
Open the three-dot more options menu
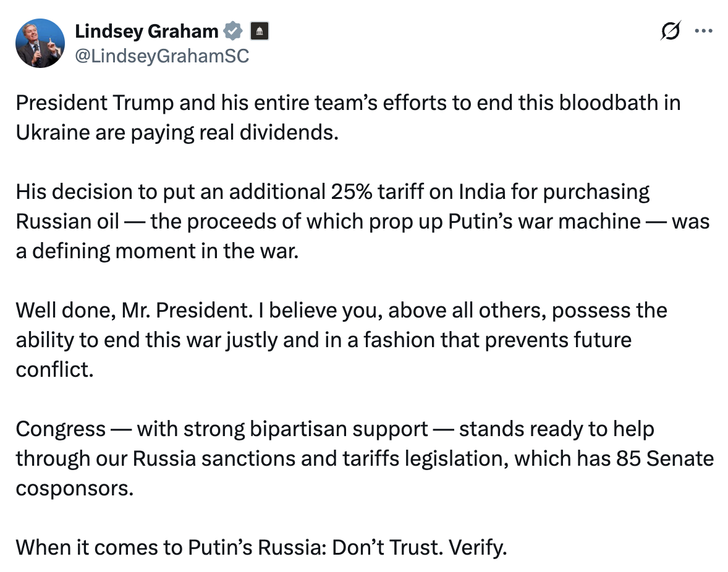click(703, 32)
